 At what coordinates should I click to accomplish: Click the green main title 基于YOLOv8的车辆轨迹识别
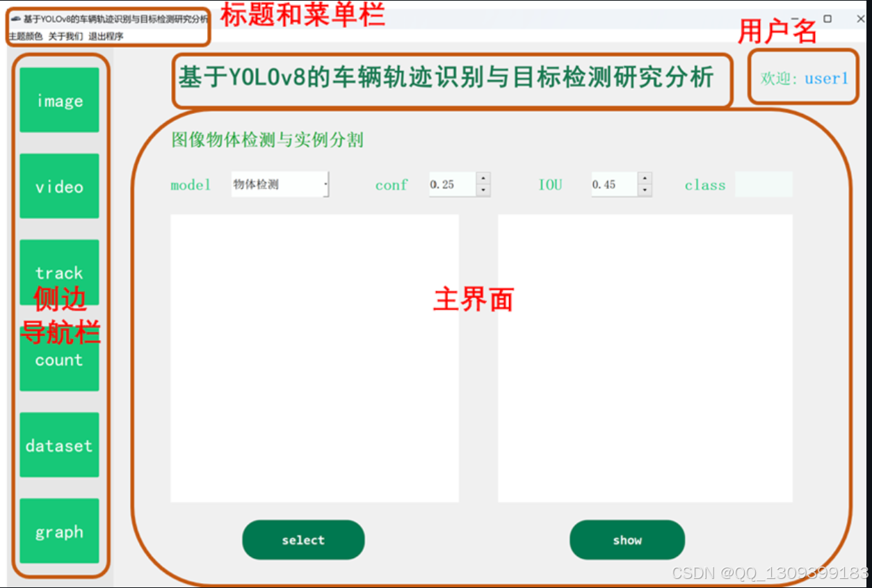point(446,77)
